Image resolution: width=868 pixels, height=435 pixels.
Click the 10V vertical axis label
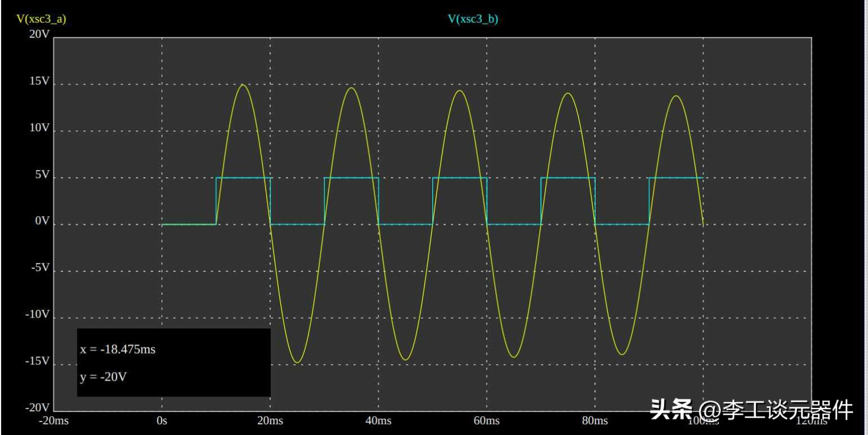click(x=40, y=128)
